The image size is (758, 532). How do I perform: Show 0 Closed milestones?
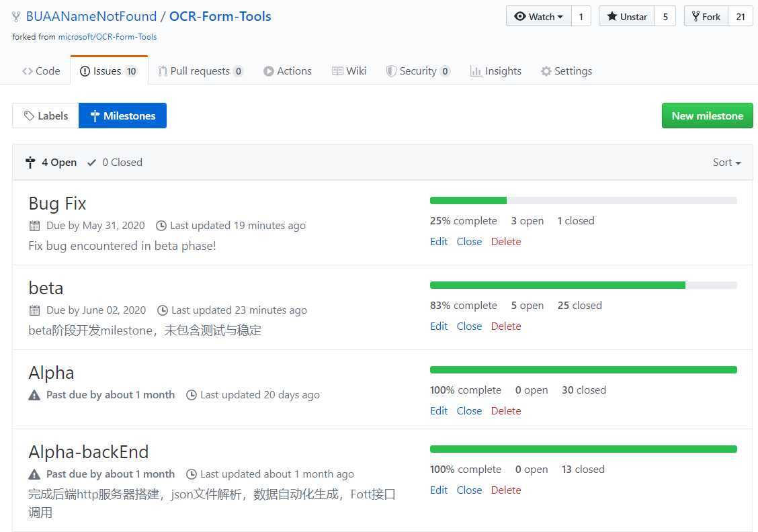[114, 163]
